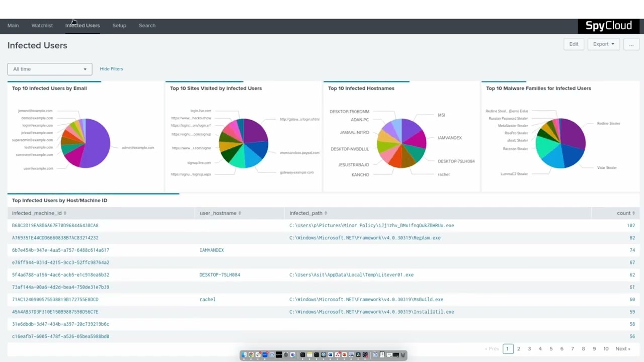Image resolution: width=644 pixels, height=362 pixels.
Task: Click machine ID B68C2D19EA8B6A67E70D968446438CA8
Action: [55, 226]
